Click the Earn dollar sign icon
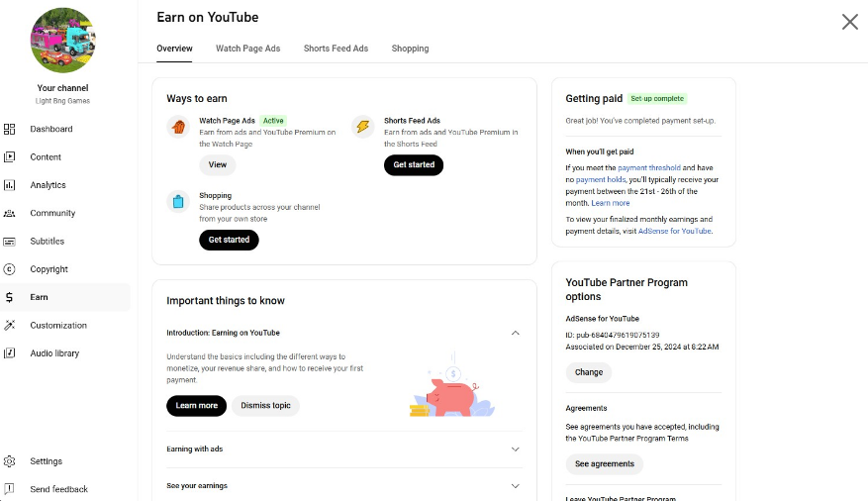Screen dimensions: 868x501 coord(10,297)
